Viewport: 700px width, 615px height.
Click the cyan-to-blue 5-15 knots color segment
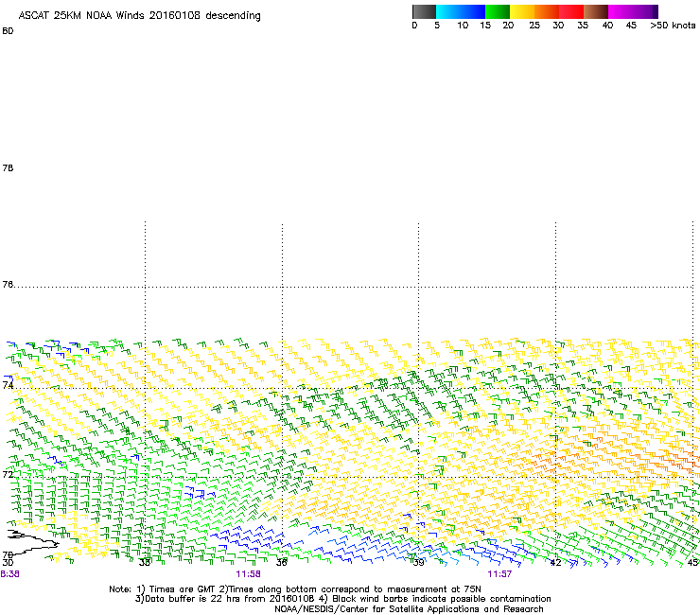click(x=461, y=11)
